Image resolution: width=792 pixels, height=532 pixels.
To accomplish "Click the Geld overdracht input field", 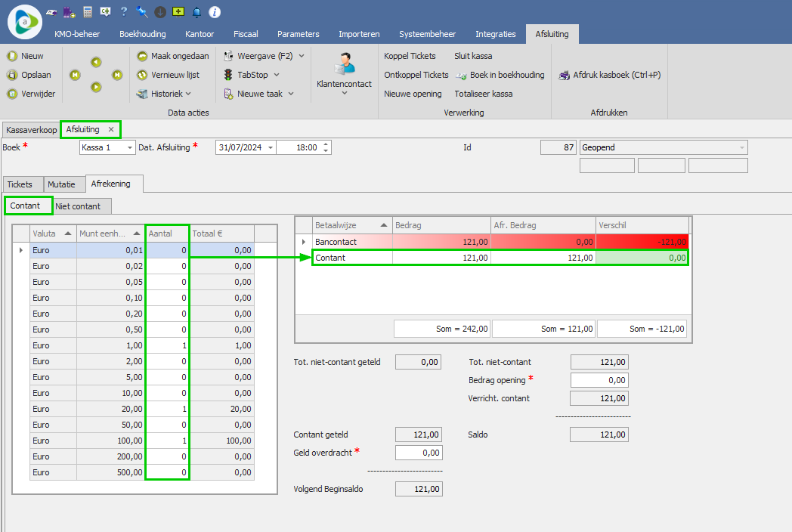I will [x=419, y=453].
